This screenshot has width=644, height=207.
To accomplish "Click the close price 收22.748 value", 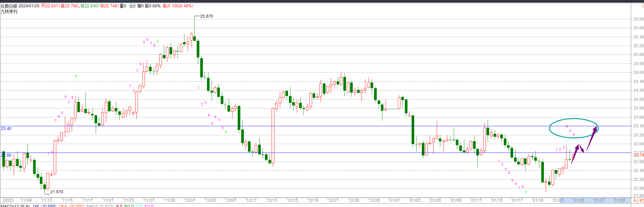I will [110, 6].
